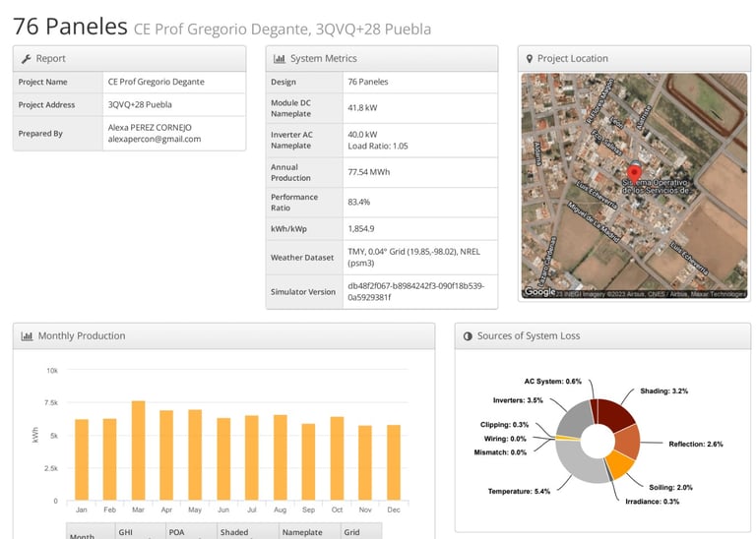Viewport: 756px width, 539px height.
Task: Click the 'Inverters: 3.5%' label
Action: 518,400
